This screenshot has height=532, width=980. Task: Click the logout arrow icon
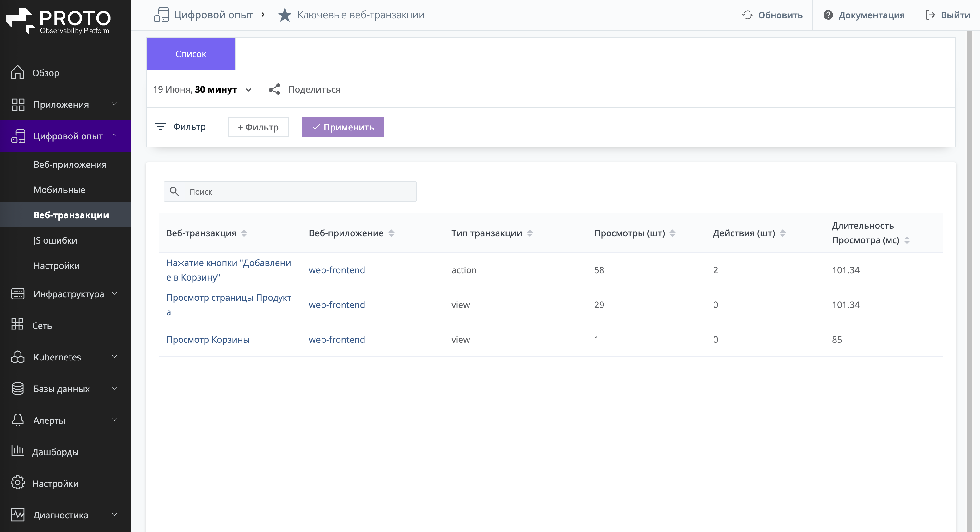tap(930, 15)
